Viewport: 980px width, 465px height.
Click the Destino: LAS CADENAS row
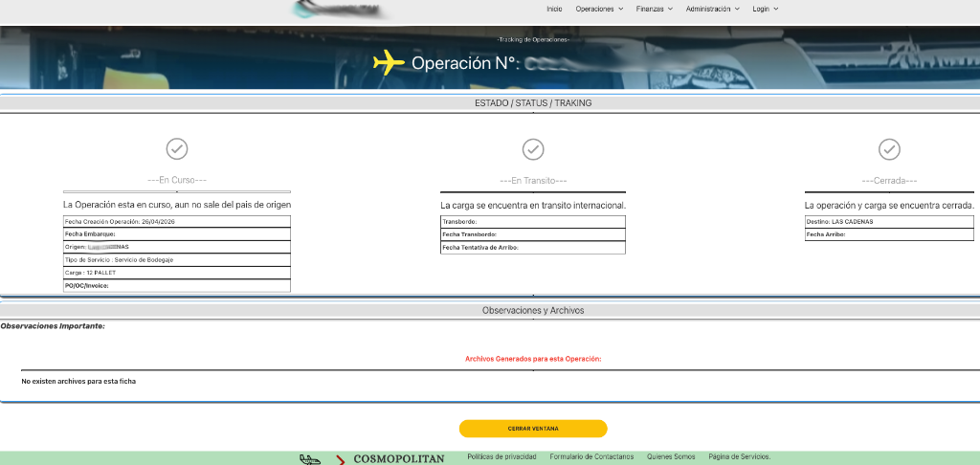coord(889,222)
